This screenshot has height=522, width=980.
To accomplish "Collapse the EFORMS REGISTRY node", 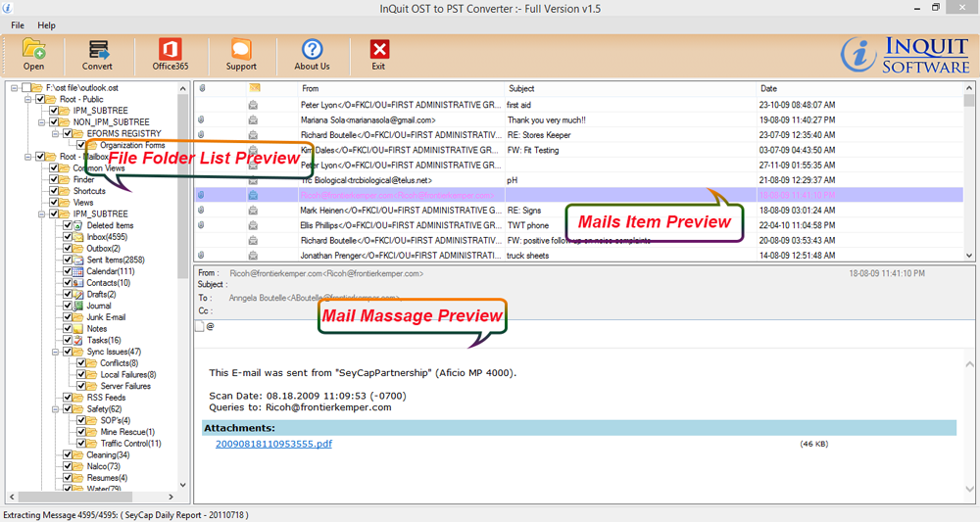I will tap(55, 133).
